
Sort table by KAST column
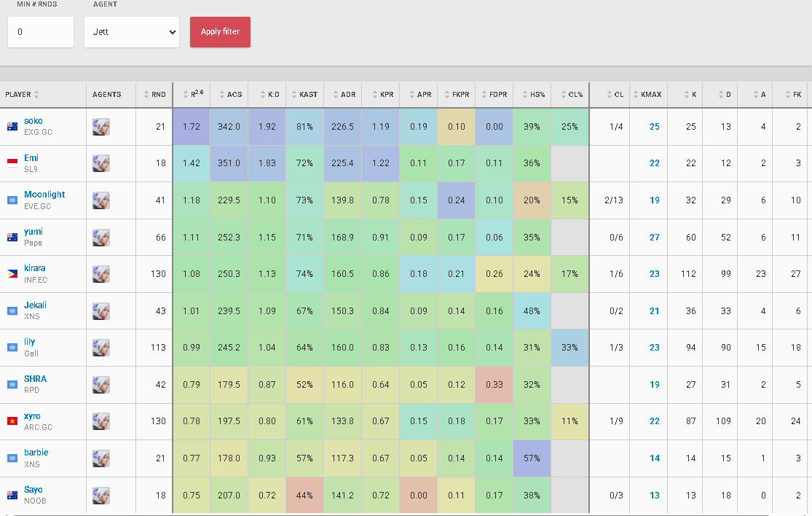304,94
